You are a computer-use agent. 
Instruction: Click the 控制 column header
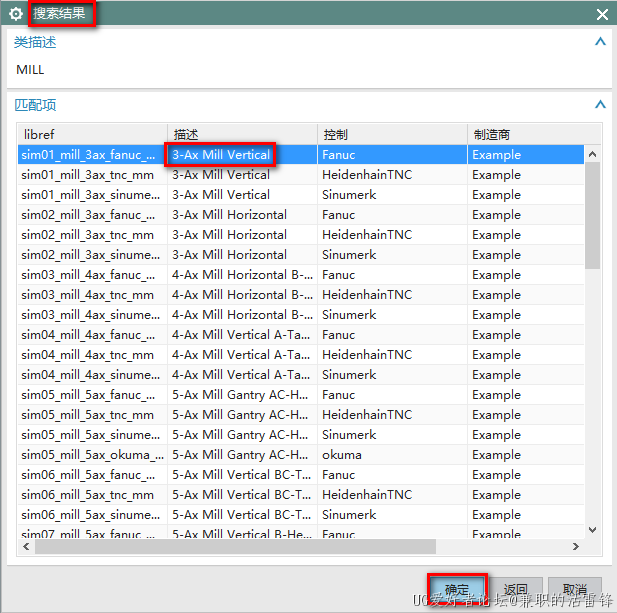click(x=392, y=134)
